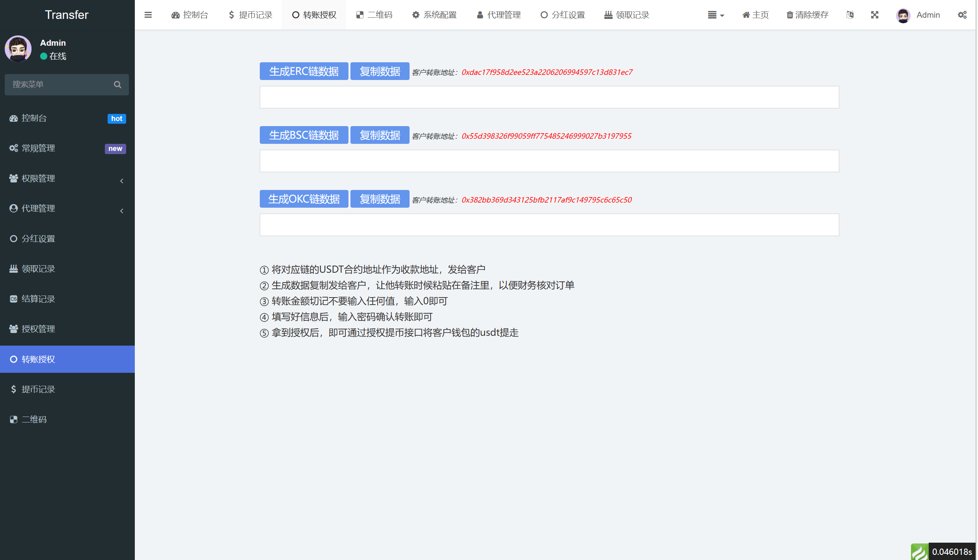This screenshot has height=560, width=978.
Task: Select 转账授权 in the sidebar
Action: pos(67,359)
